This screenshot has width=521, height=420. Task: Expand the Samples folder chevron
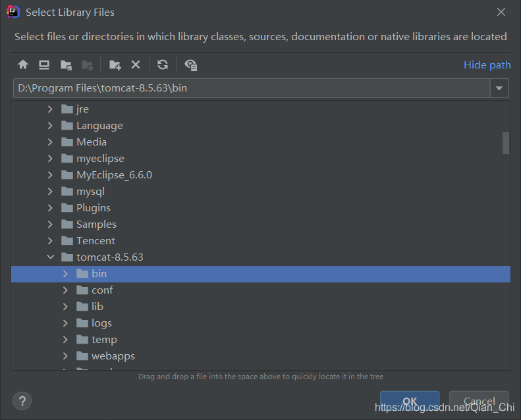click(x=50, y=224)
